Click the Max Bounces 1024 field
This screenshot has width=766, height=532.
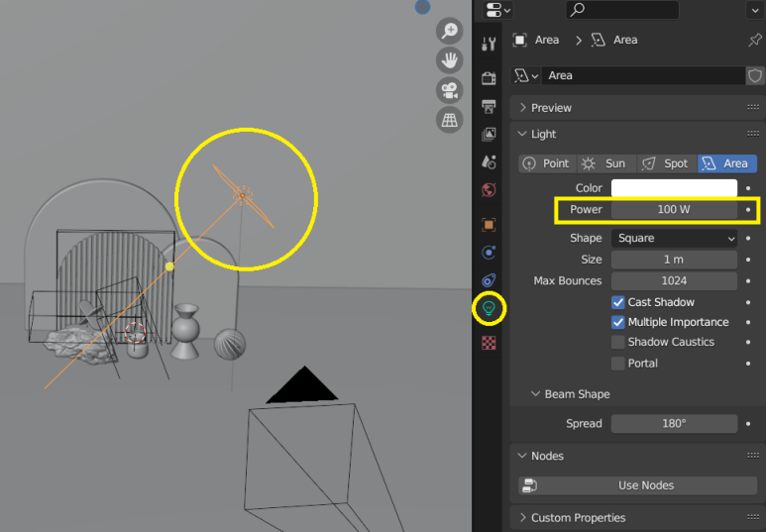674,281
